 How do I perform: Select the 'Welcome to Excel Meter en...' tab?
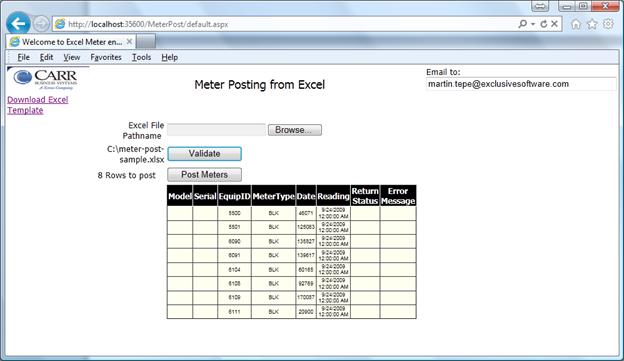72,41
